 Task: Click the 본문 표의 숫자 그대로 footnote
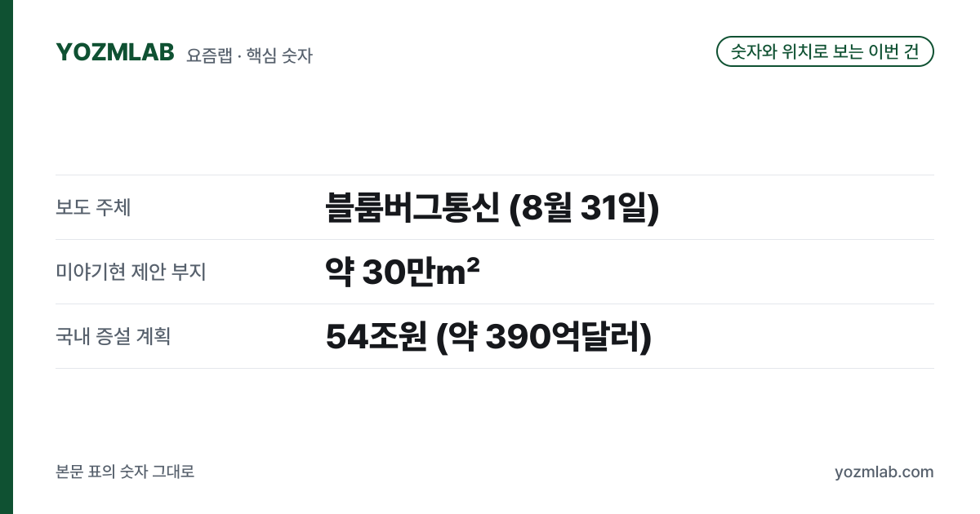(125, 472)
